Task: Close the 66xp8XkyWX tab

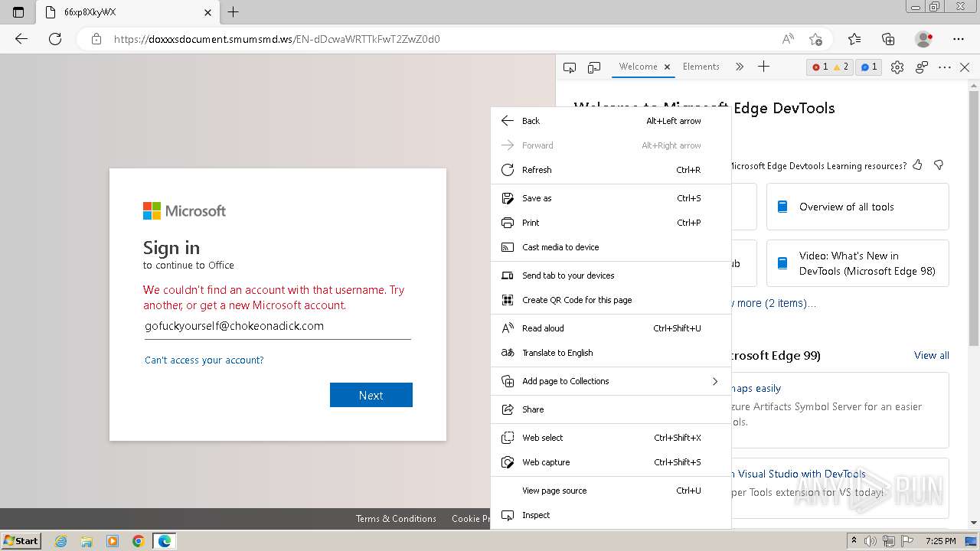Action: pos(208,12)
